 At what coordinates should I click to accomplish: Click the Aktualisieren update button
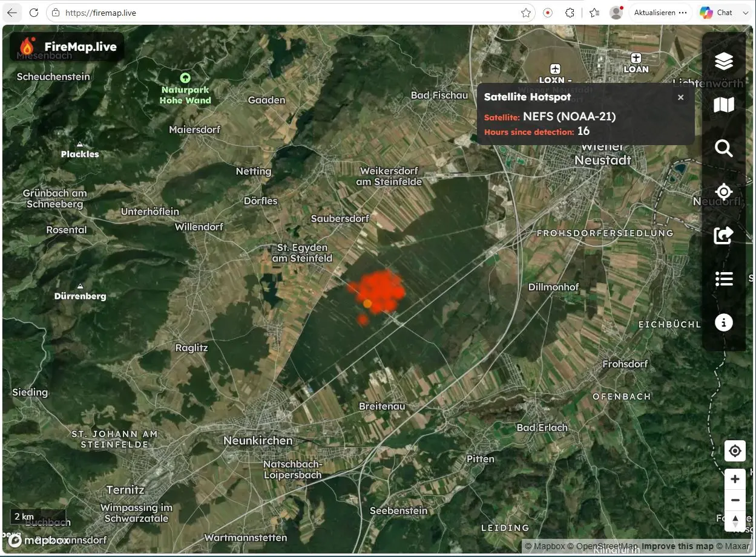click(x=660, y=13)
